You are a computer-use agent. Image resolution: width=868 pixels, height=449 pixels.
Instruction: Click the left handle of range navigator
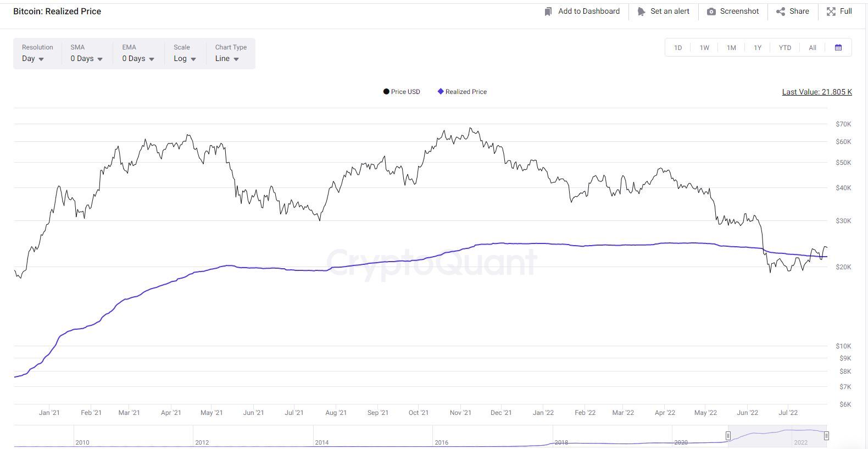tap(728, 436)
